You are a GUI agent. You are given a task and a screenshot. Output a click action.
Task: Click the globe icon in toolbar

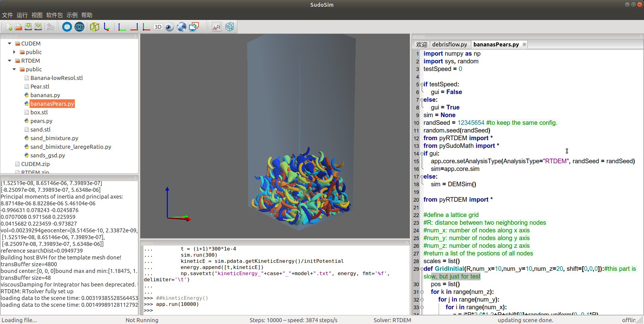[181, 27]
